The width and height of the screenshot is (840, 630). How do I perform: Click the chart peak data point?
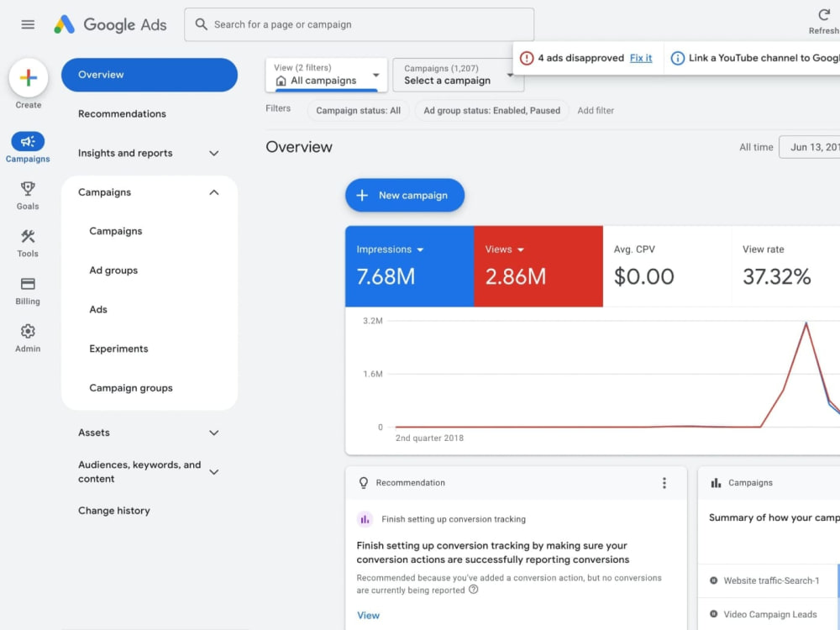pos(806,323)
